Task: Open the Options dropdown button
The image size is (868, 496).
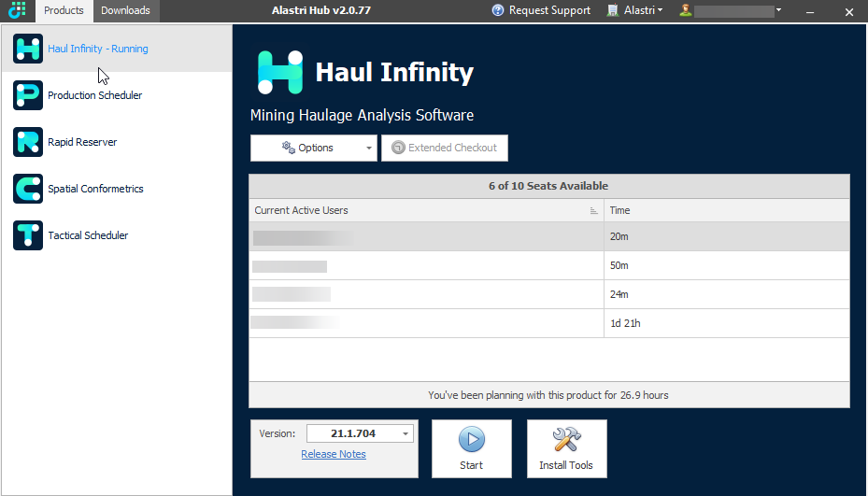Action: coord(313,148)
